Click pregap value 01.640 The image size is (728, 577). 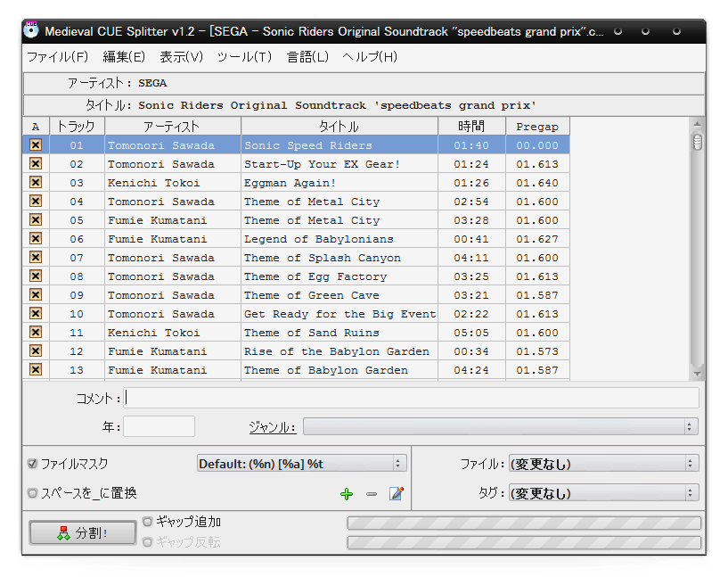coord(537,183)
